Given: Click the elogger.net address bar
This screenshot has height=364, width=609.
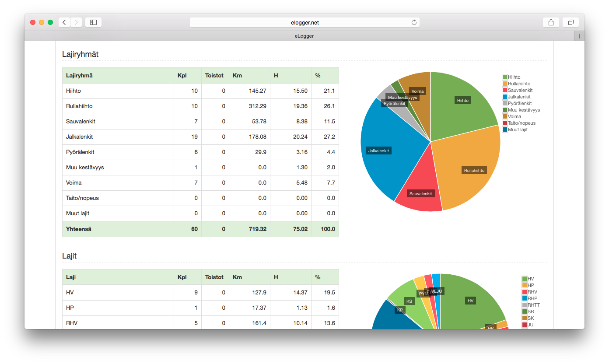Looking at the screenshot, I should (304, 22).
